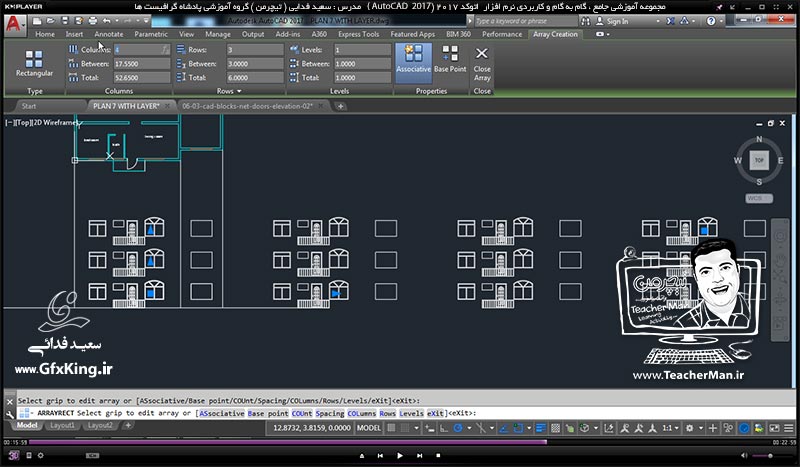This screenshot has width=800, height=467.
Task: Open the snap mode settings dropdown arrow
Action: 417,428
